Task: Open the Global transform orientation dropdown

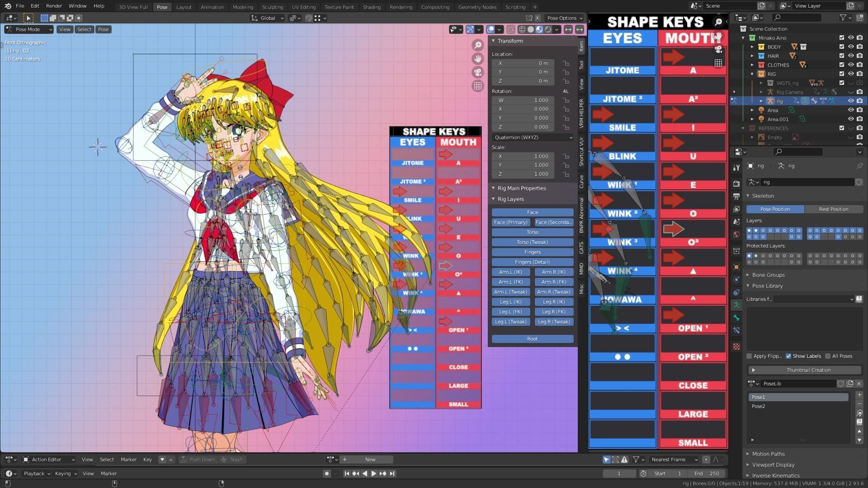Action: [268, 18]
